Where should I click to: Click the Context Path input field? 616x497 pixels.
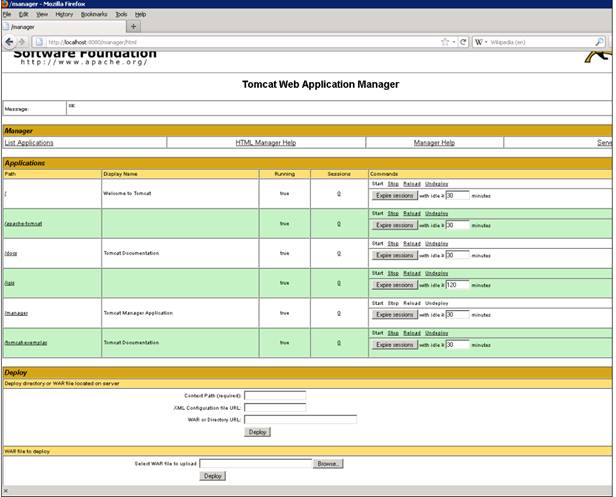pos(275,396)
